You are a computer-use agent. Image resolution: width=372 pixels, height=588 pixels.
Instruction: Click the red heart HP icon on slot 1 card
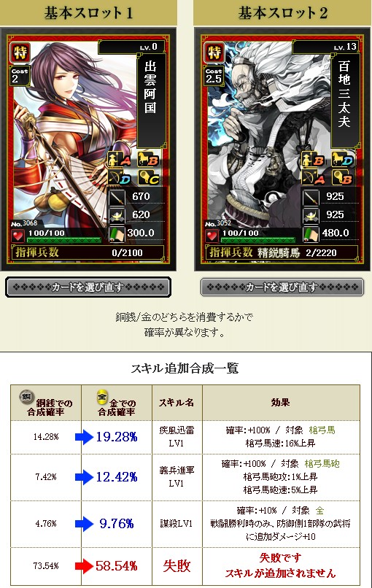(18, 236)
